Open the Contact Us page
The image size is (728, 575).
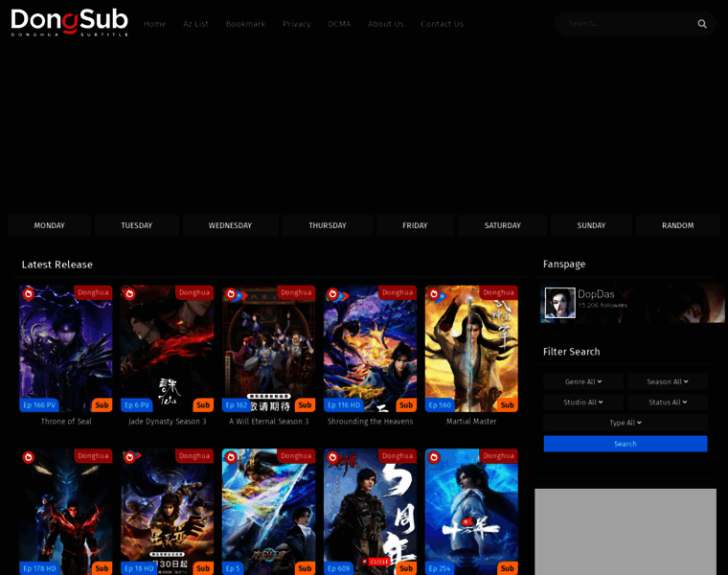point(442,24)
